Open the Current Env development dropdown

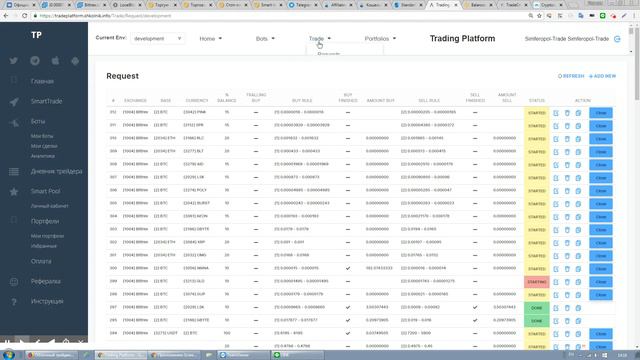[157, 38]
